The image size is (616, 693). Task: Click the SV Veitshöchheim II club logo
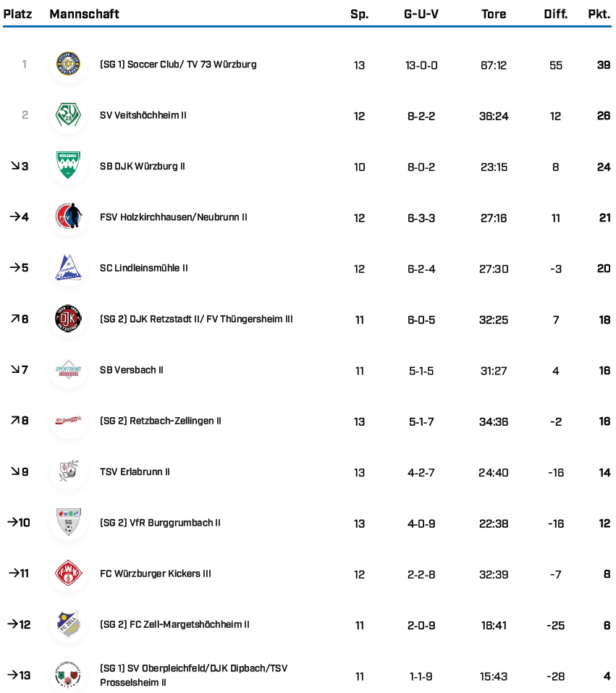click(69, 115)
